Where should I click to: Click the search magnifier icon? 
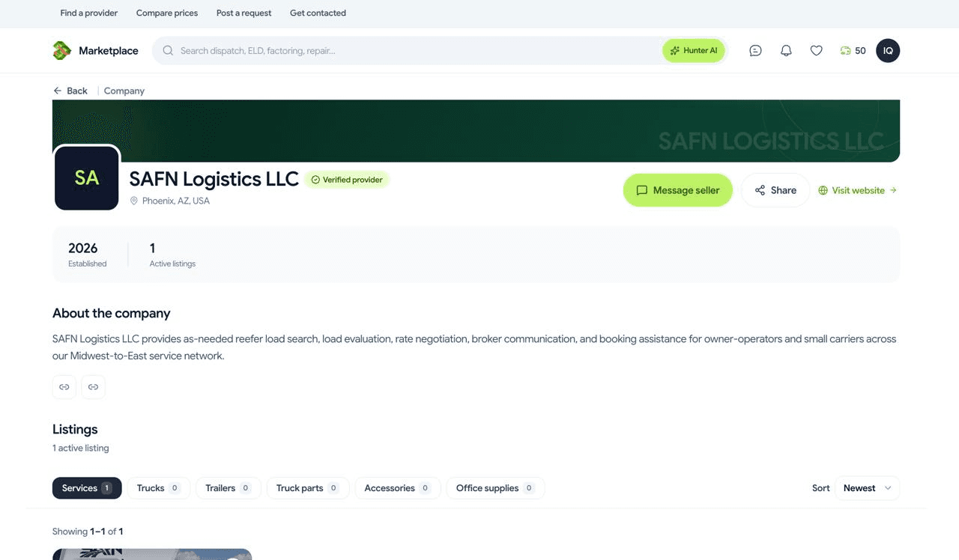pyautogui.click(x=168, y=50)
